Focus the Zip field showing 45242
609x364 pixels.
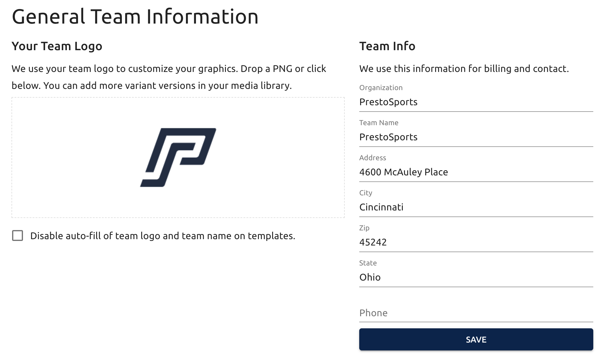(x=476, y=242)
